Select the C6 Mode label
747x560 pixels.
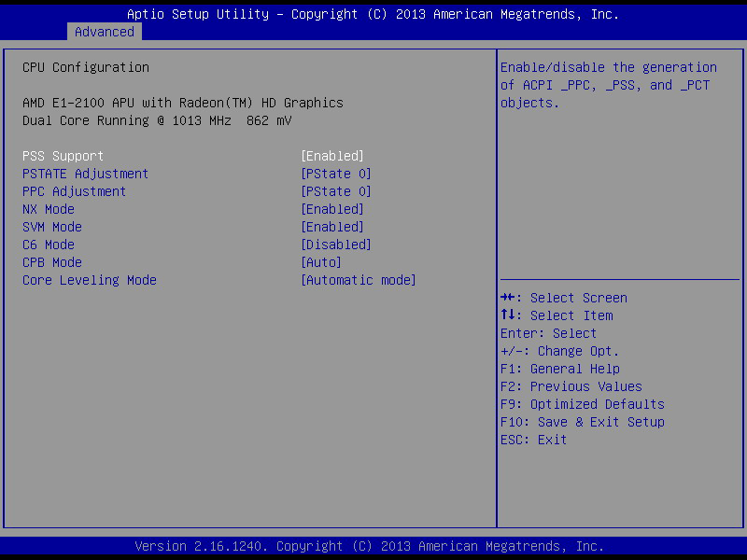[49, 245]
